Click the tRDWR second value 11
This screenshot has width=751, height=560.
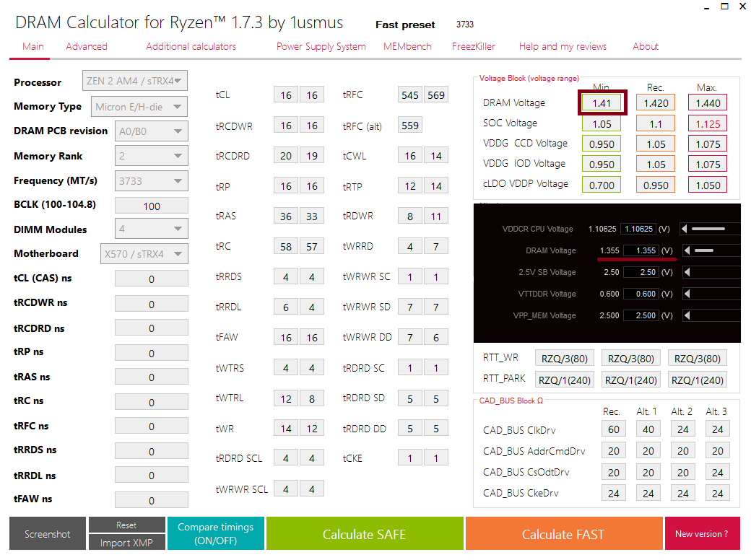(436, 216)
